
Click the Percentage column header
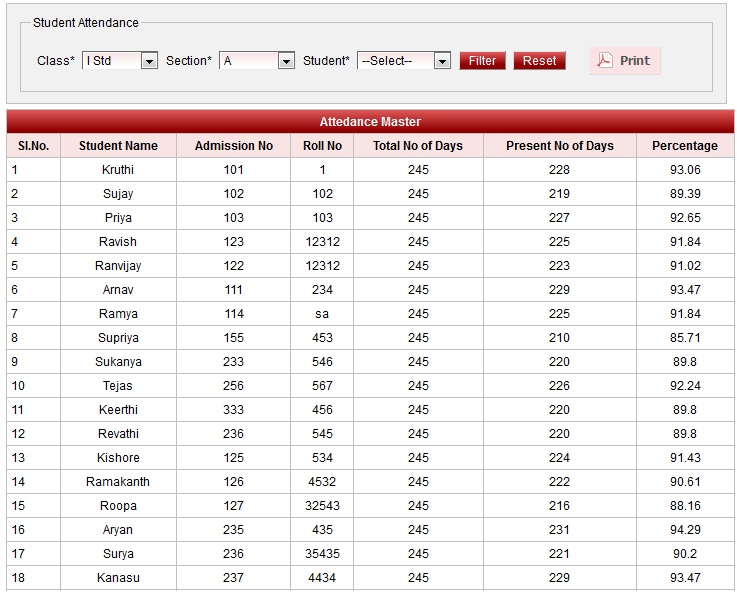coord(685,146)
